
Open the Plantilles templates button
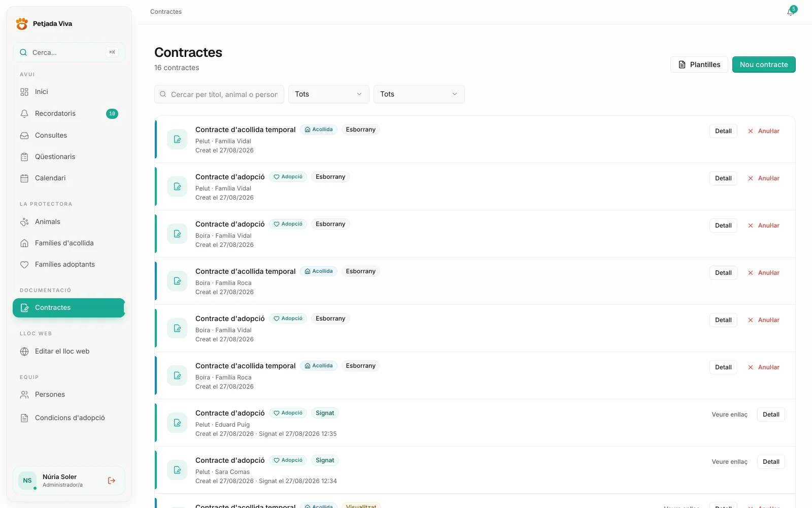click(x=699, y=65)
